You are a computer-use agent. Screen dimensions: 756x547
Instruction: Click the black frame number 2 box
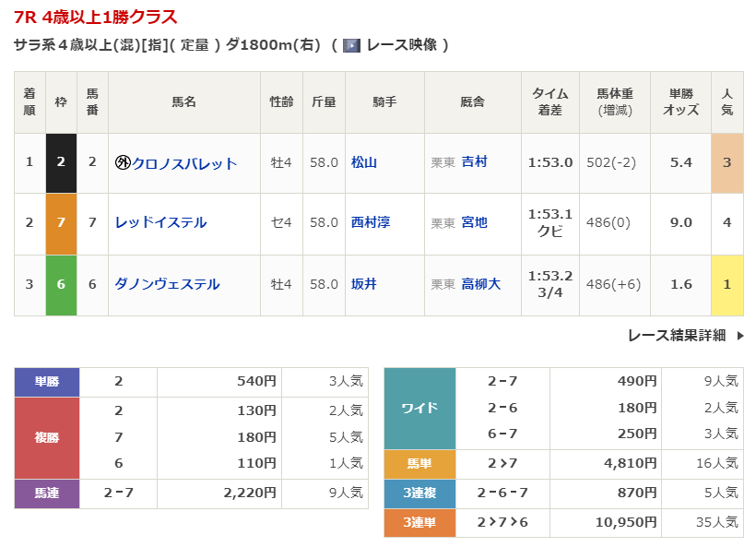[x=61, y=162]
